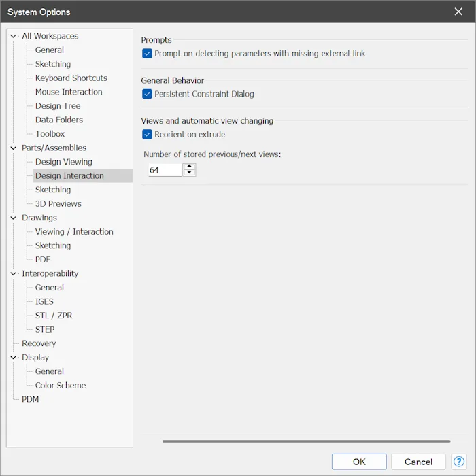The height and width of the screenshot is (476, 476).
Task: Open STL / ZPR options
Action: tap(54, 315)
